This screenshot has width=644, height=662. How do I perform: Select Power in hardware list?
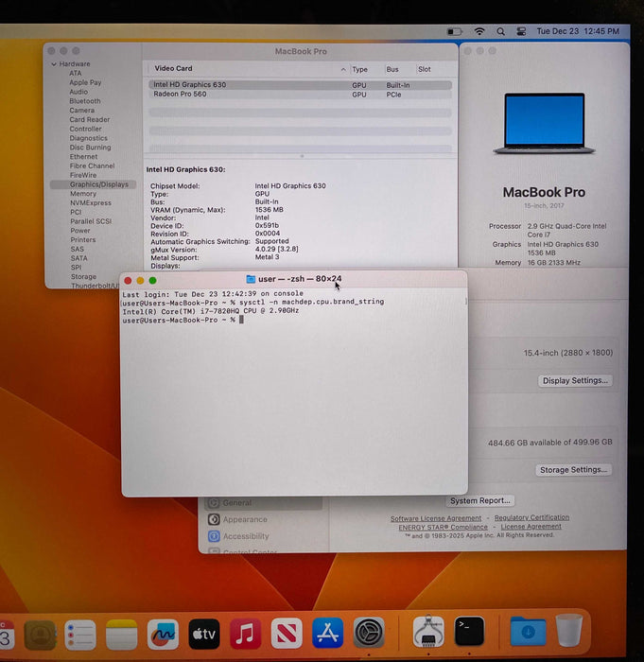80,231
